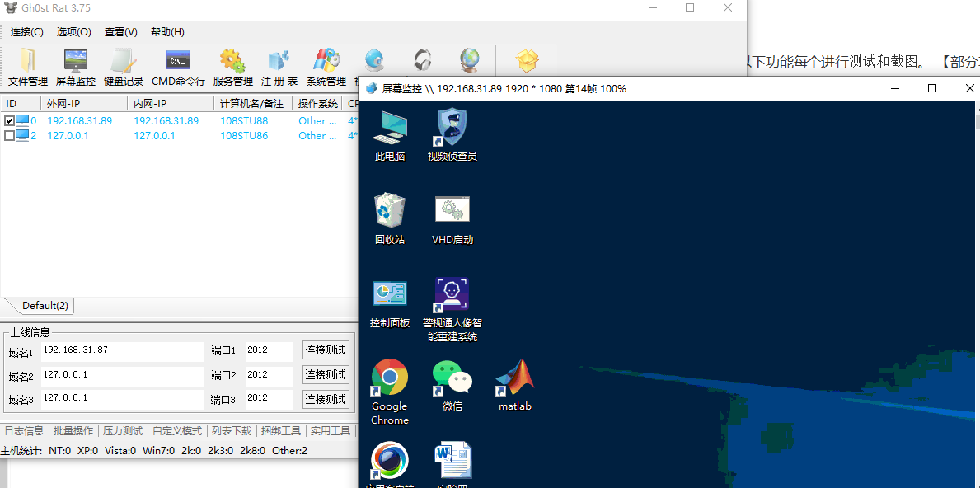Switch to 压力测试 bottom tab
The height and width of the screenshot is (488, 980).
point(123,430)
